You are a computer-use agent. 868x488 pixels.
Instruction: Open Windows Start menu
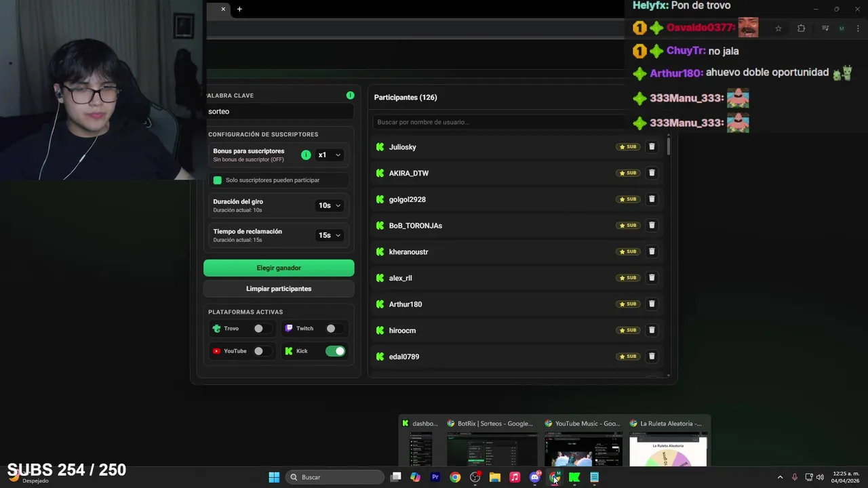click(x=274, y=477)
